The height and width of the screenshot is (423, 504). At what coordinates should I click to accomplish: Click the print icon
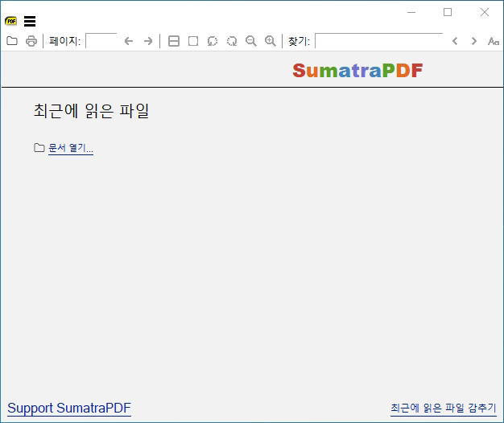coord(31,41)
